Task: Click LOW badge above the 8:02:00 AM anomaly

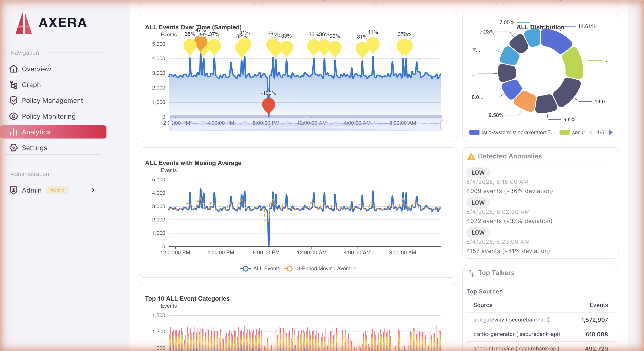Action: 478,202
